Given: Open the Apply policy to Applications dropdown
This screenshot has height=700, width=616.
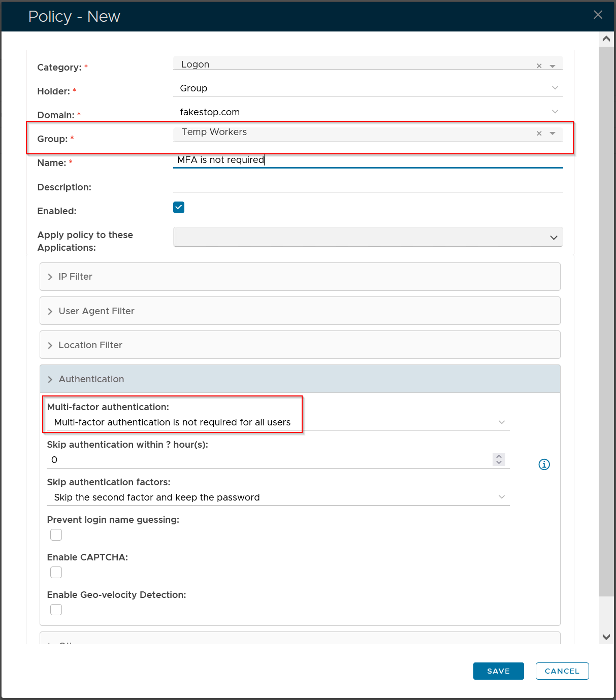Looking at the screenshot, I should click(x=368, y=237).
